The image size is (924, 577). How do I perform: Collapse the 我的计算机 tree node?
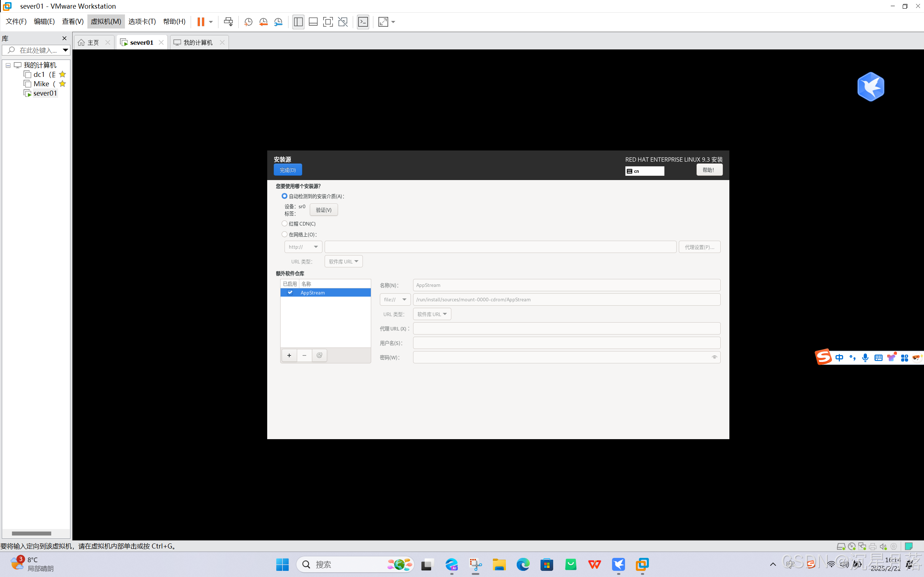click(8, 65)
